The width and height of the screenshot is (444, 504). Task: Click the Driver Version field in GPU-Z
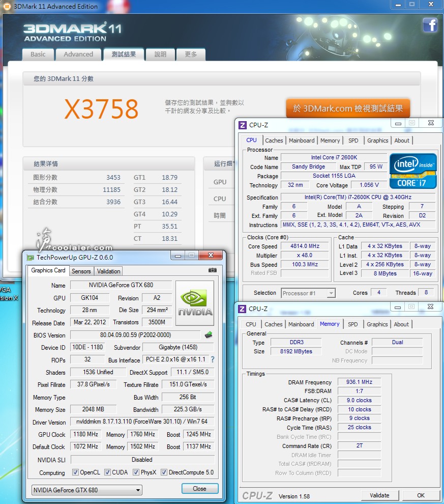[x=142, y=422]
